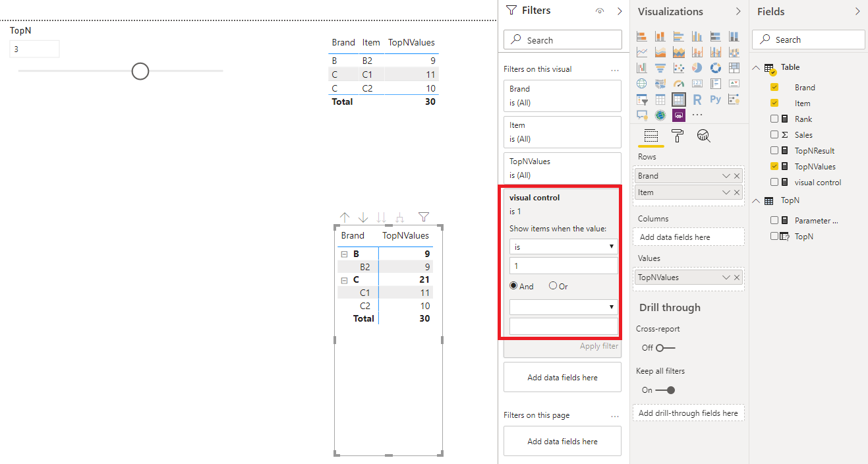Pick the Line chart visualization
Image resolution: width=868 pixels, height=464 pixels.
[x=642, y=52]
